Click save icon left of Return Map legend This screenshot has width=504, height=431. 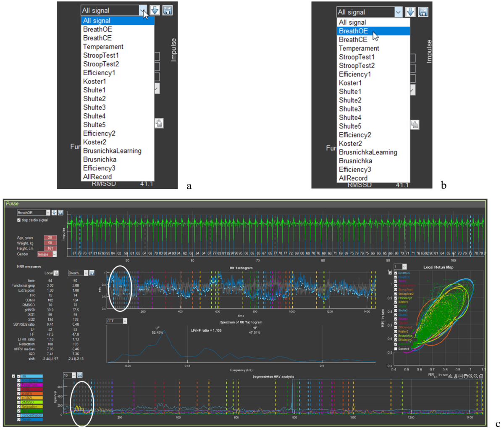pos(390,273)
